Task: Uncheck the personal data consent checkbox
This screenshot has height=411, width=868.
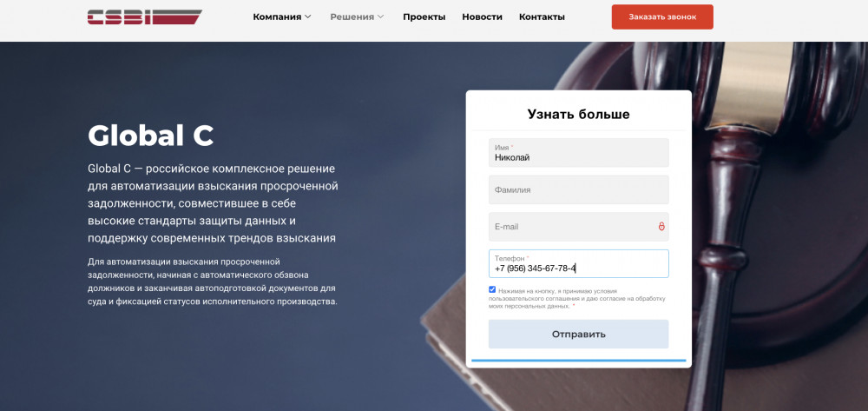Action: tap(492, 289)
